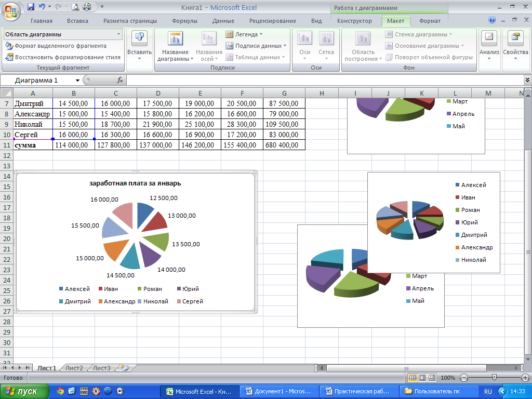
Task: Click the Оси axes button
Action: click(304, 46)
